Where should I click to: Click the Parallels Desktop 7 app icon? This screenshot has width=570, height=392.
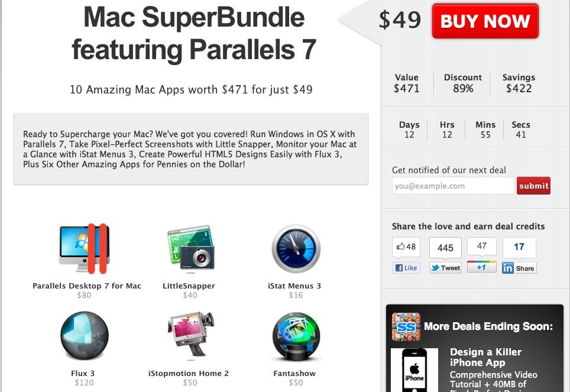(x=84, y=248)
